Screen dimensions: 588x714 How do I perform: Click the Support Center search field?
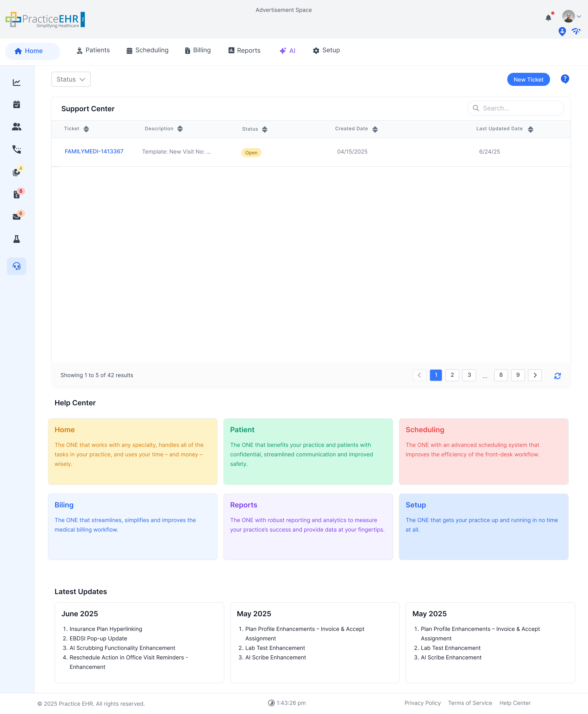(518, 108)
